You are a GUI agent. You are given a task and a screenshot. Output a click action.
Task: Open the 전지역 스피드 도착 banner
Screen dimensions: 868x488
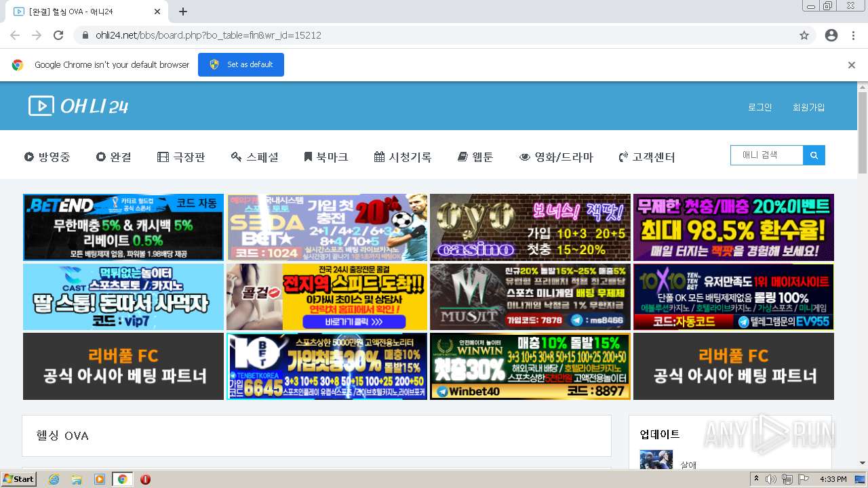pos(327,297)
